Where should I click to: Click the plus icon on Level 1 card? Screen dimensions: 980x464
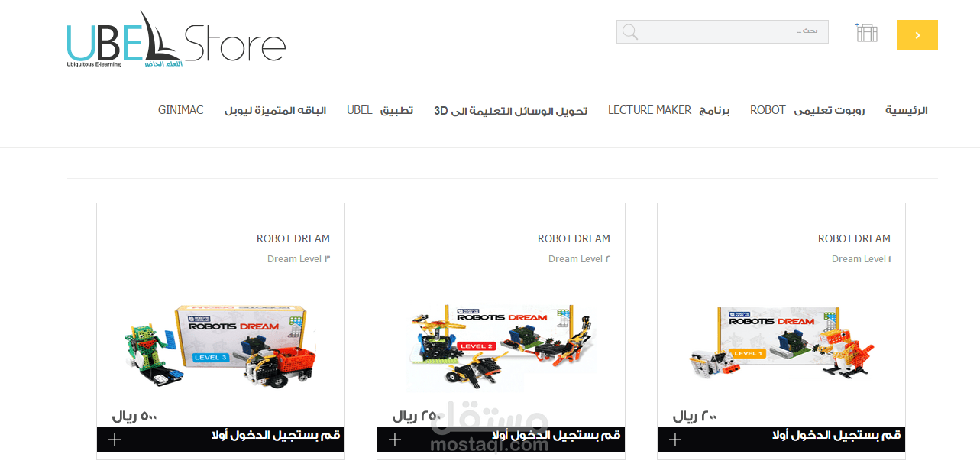point(675,440)
